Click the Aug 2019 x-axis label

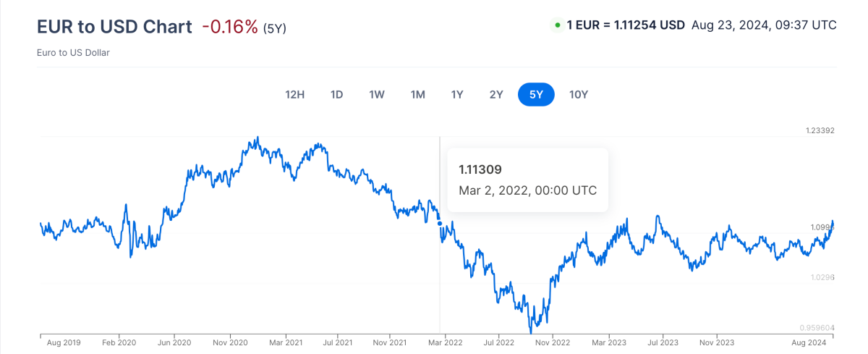[62, 342]
